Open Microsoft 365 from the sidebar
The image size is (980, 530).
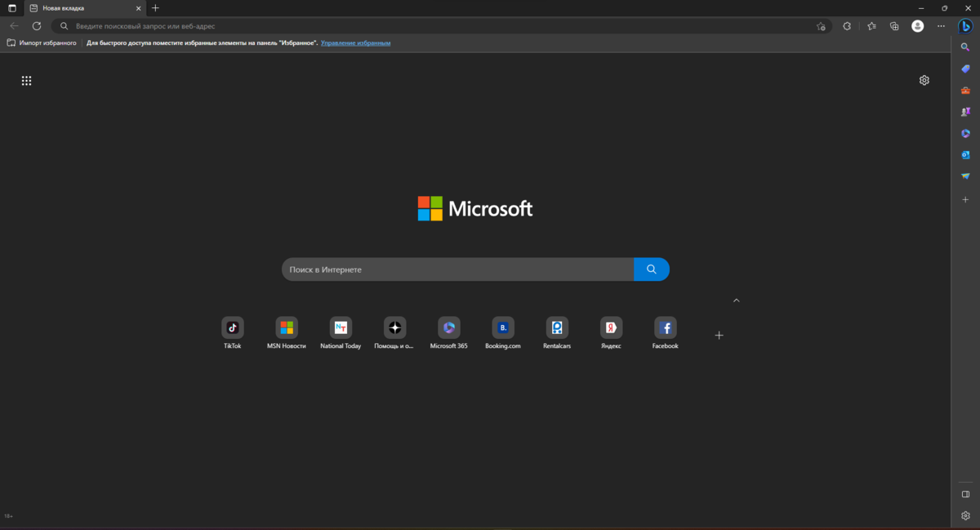click(x=964, y=132)
